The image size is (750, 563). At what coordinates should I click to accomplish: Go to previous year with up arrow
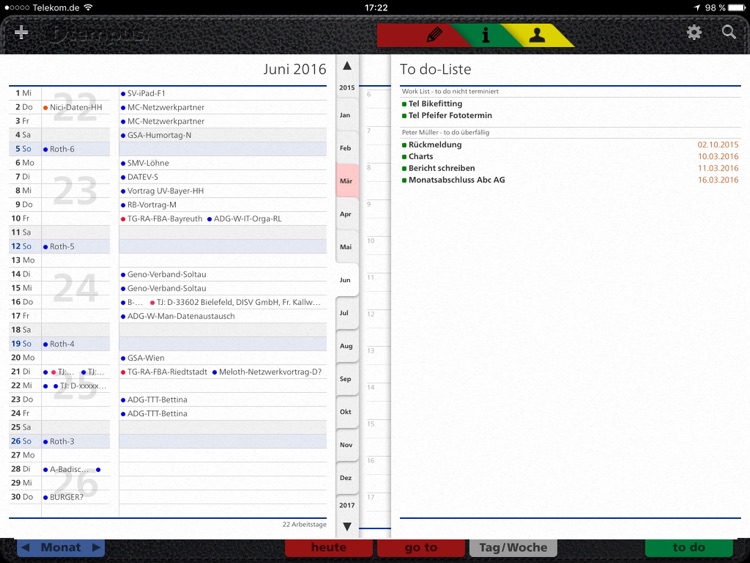347,66
